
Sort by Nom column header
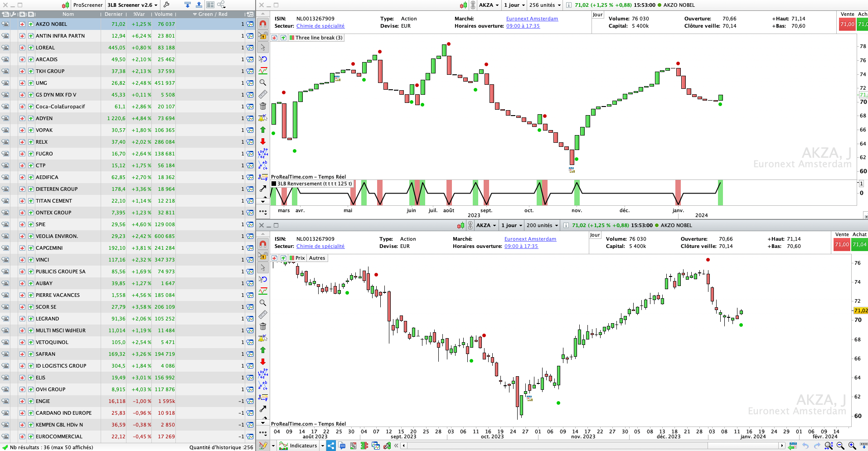pyautogui.click(x=68, y=14)
